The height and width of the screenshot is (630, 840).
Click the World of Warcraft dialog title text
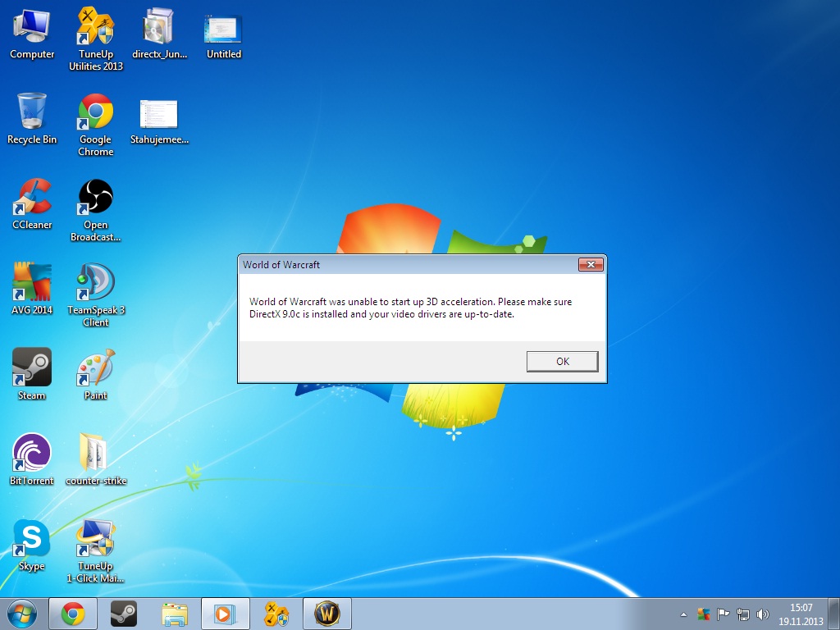(281, 265)
